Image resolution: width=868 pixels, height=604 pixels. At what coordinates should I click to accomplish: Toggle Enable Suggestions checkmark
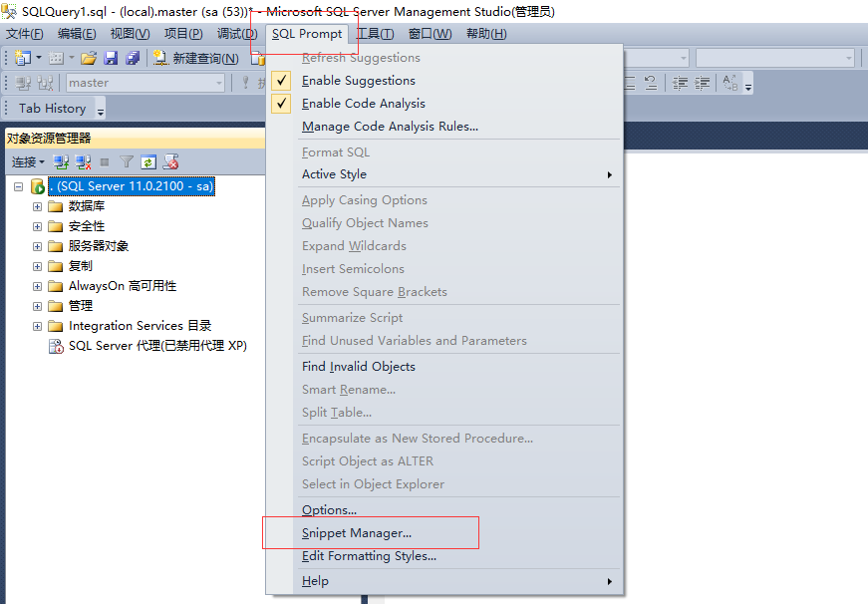281,81
